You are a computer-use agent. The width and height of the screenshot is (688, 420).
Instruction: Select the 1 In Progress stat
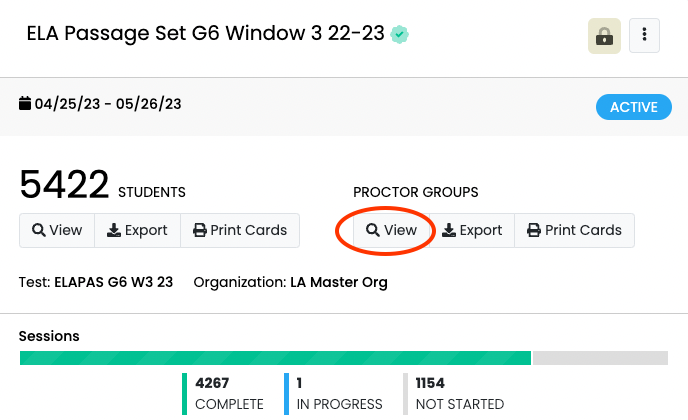pyautogui.click(x=339, y=393)
